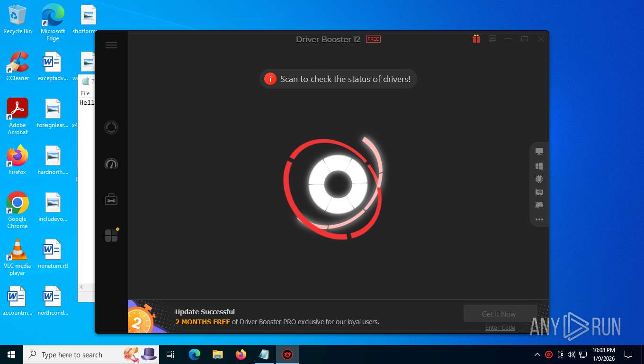Screen dimensions: 644x364
Task: Minimize the Driver Booster window
Action: (x=509, y=39)
